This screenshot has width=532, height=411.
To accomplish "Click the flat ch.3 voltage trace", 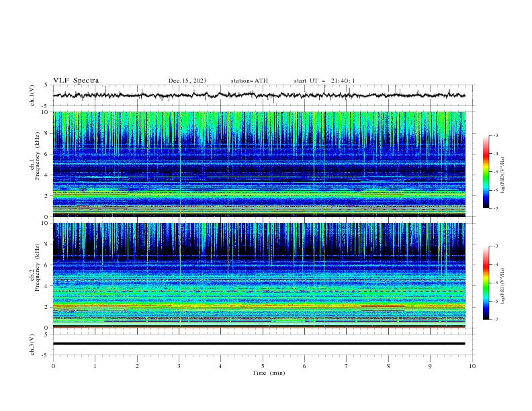I will pyautogui.click(x=259, y=344).
